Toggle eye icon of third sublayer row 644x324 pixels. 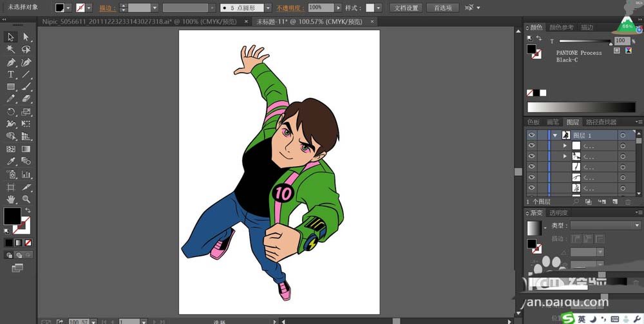531,167
